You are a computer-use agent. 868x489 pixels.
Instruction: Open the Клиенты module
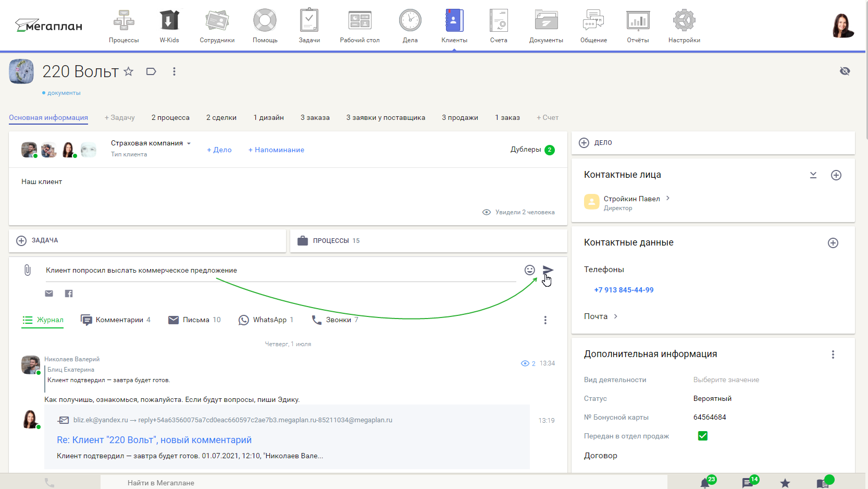coord(454,27)
